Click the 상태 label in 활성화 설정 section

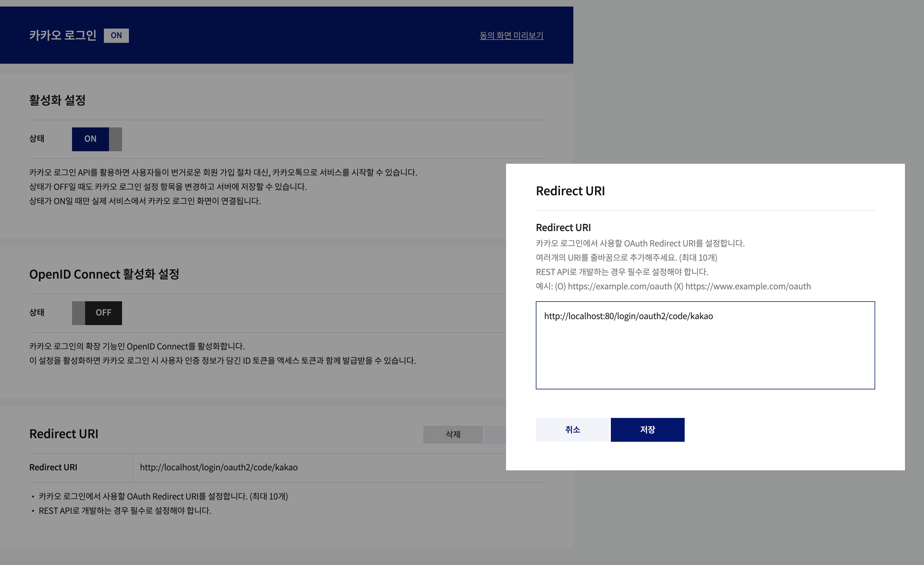37,139
